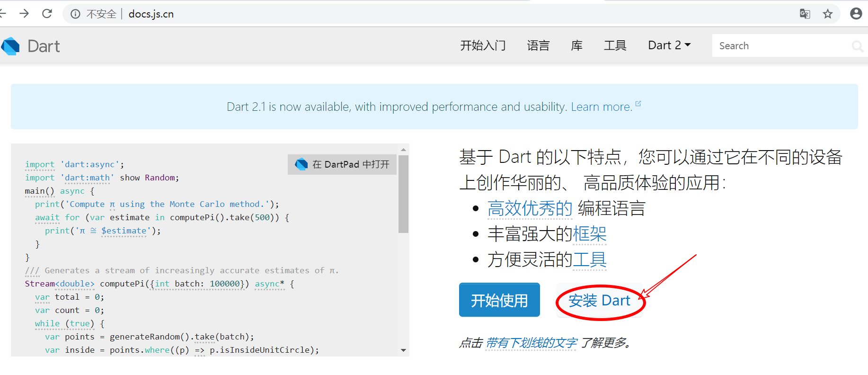Open the 工具 navigation item
This screenshot has height=375, width=868.
[615, 45]
